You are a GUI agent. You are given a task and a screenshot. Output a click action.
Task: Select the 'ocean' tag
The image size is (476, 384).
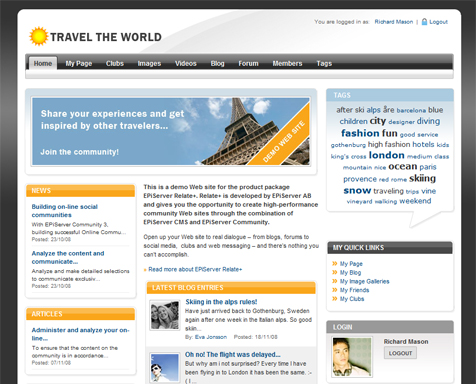[403, 166]
